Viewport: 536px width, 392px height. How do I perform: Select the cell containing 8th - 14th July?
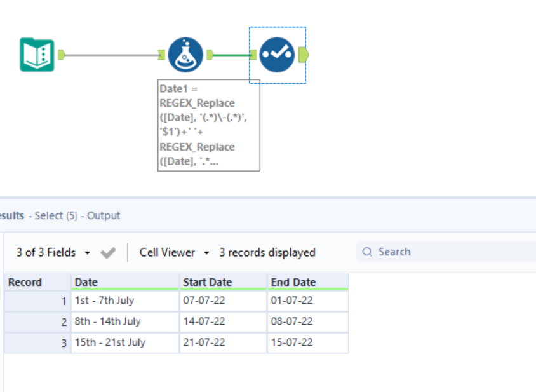coord(108,321)
